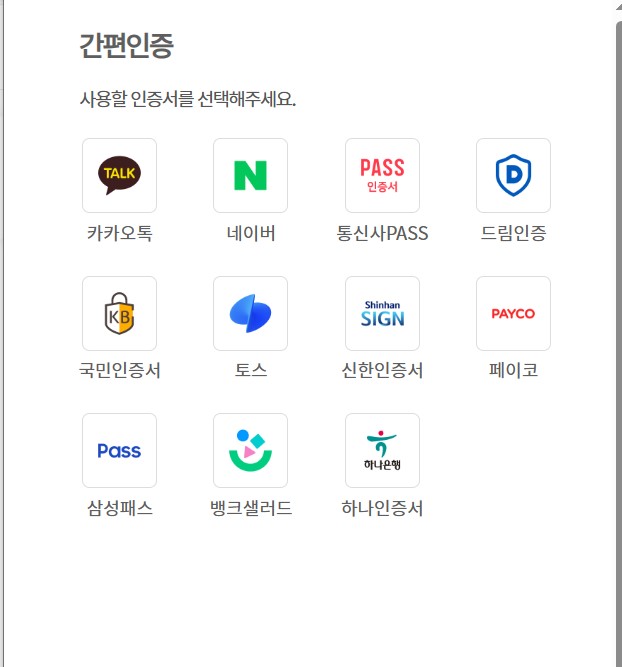Choose the KB lock icon
Image resolution: width=622 pixels, height=667 pixels.
(120, 314)
